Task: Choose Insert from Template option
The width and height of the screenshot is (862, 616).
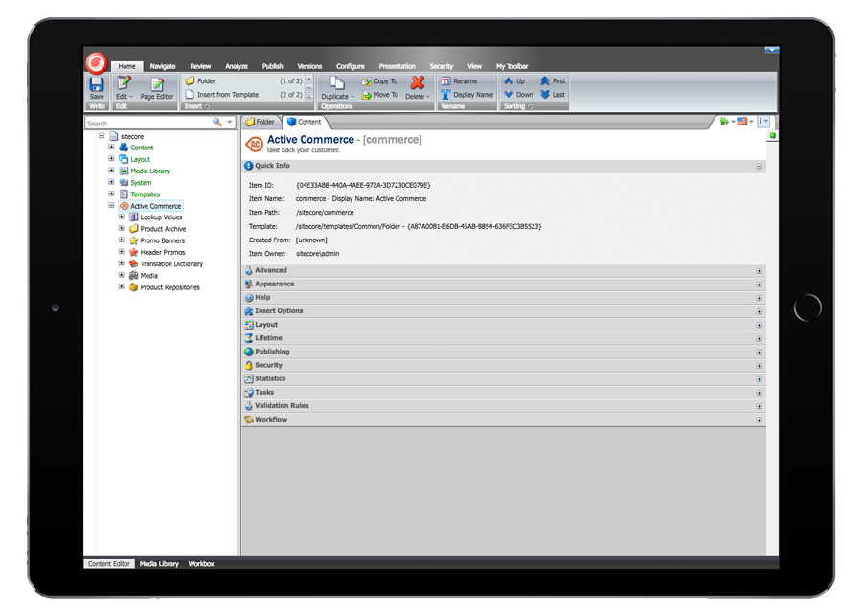Action: (x=227, y=95)
